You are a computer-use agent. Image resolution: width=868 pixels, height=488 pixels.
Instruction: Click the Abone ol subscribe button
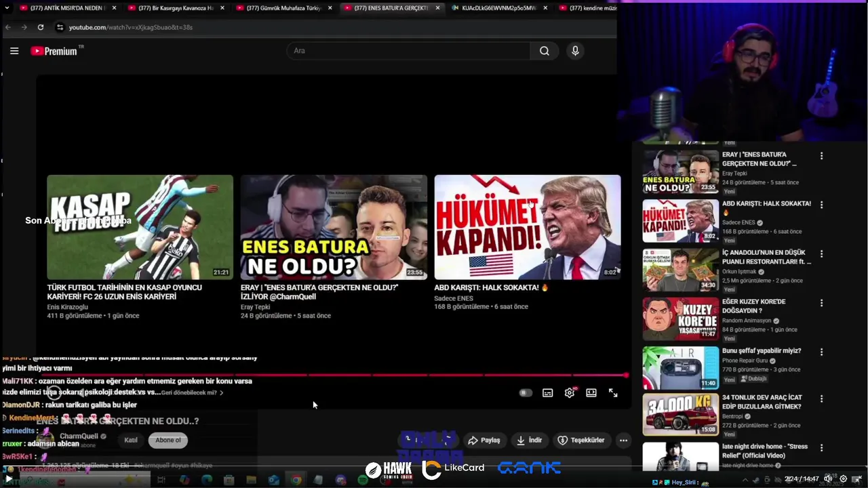(x=168, y=440)
